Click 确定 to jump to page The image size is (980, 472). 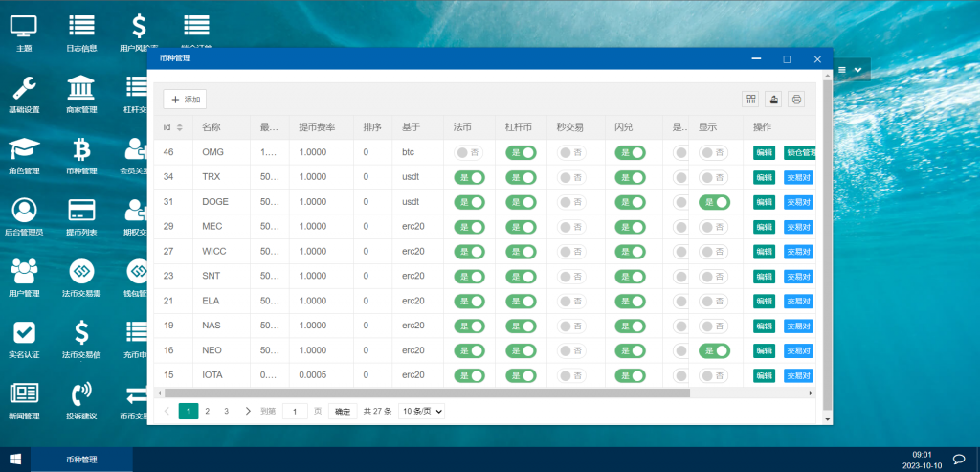(343, 411)
